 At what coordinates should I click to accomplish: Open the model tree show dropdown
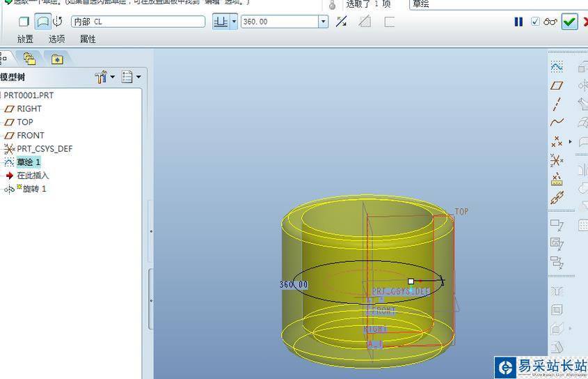click(131, 77)
